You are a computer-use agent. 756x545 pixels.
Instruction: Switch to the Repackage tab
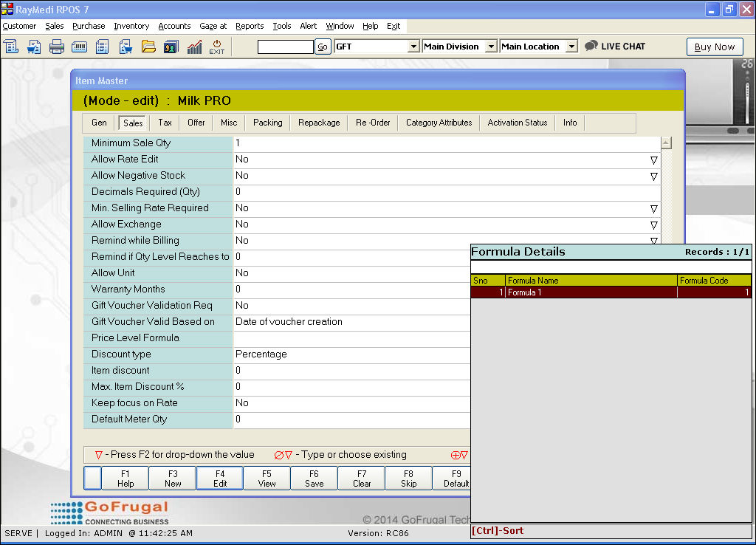point(319,123)
